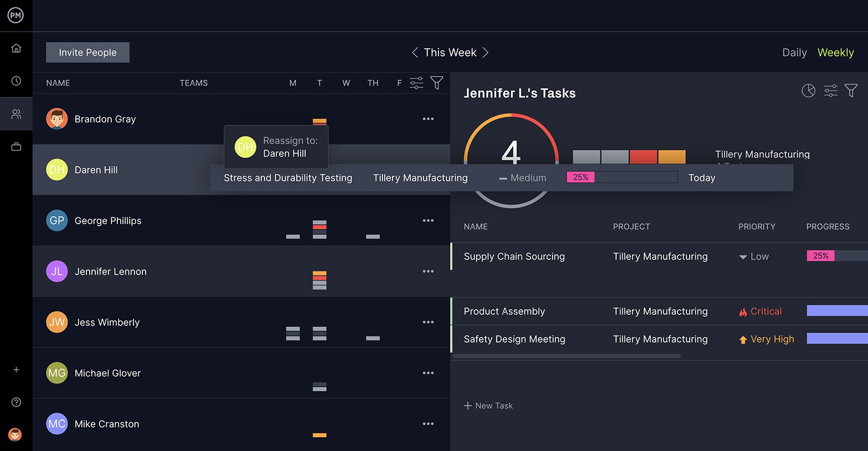Screen dimensions: 868x451
Task: Open the briefcase portfolio icon in sidebar
Action: coord(16,147)
